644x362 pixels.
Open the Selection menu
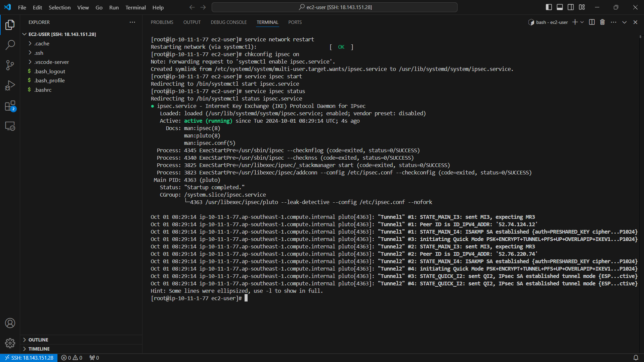pos(59,7)
